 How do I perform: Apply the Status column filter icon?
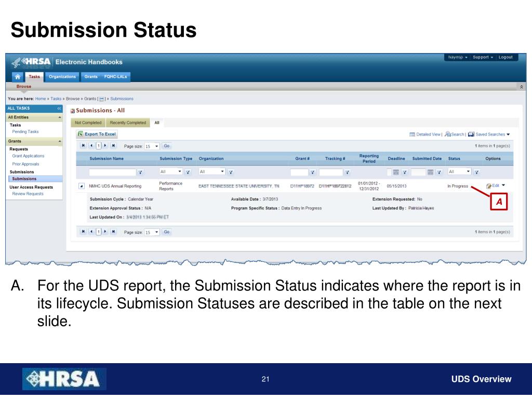click(x=476, y=172)
